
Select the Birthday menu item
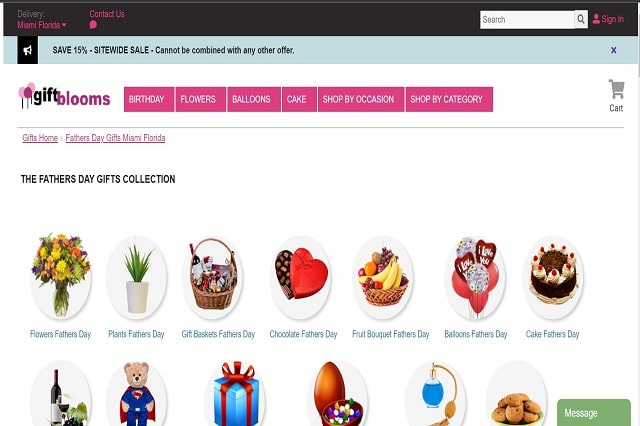point(149,99)
